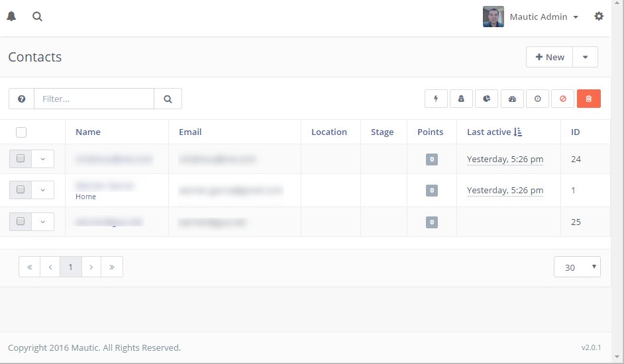Viewport: 624px width, 364px height.
Task: Click the lightning bolt bulk action icon
Action: 436,99
